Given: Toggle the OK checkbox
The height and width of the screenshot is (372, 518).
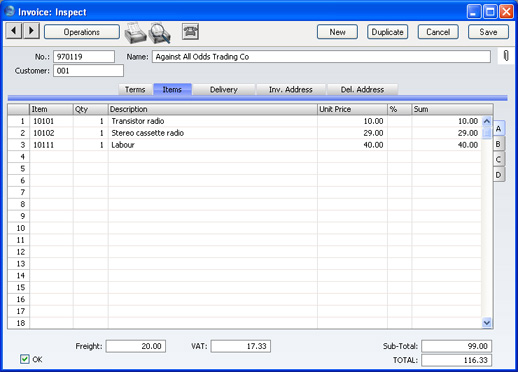Looking at the screenshot, I should pyautogui.click(x=25, y=359).
